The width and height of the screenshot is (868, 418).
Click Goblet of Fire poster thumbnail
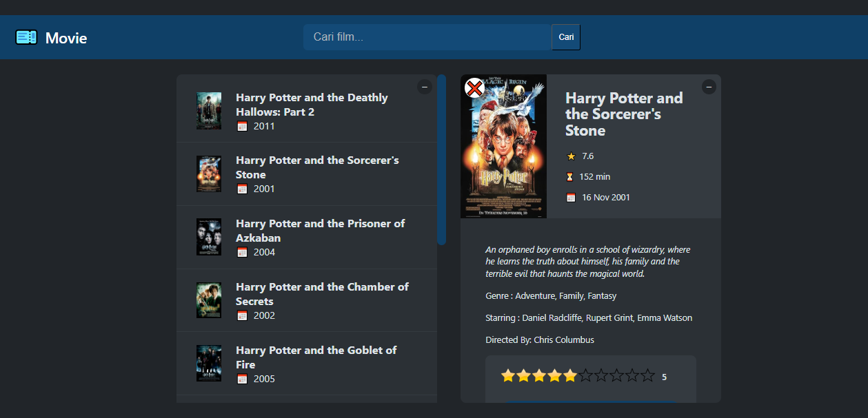pyautogui.click(x=209, y=364)
